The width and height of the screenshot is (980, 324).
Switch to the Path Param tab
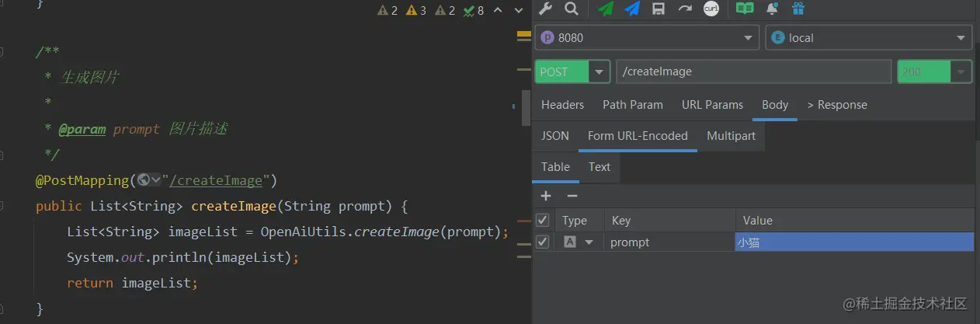[x=633, y=105]
